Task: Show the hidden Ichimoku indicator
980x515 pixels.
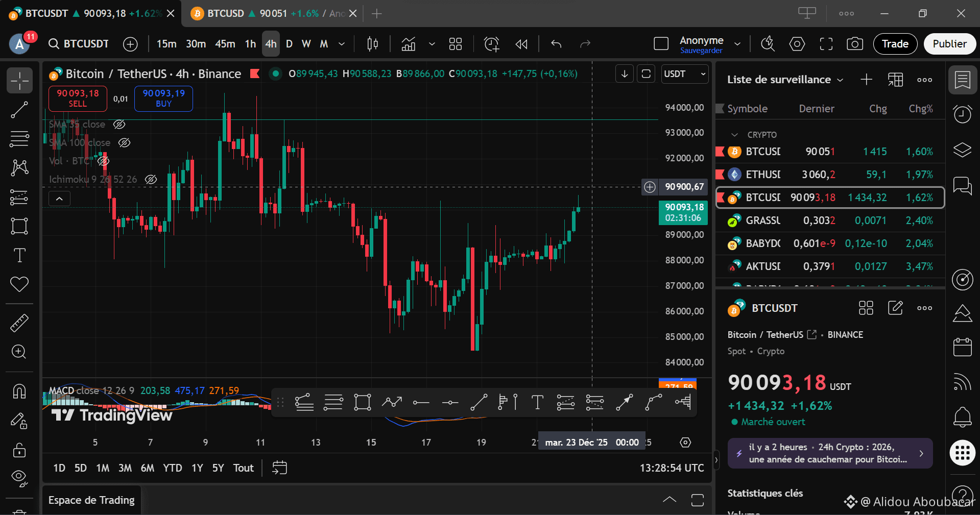Action: pyautogui.click(x=151, y=179)
